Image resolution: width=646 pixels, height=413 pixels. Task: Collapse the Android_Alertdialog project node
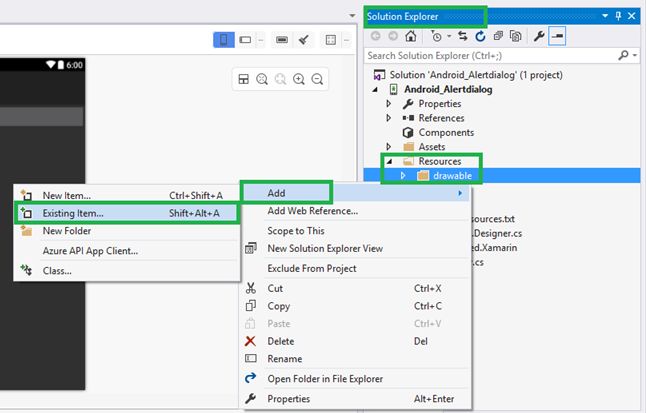click(375, 89)
